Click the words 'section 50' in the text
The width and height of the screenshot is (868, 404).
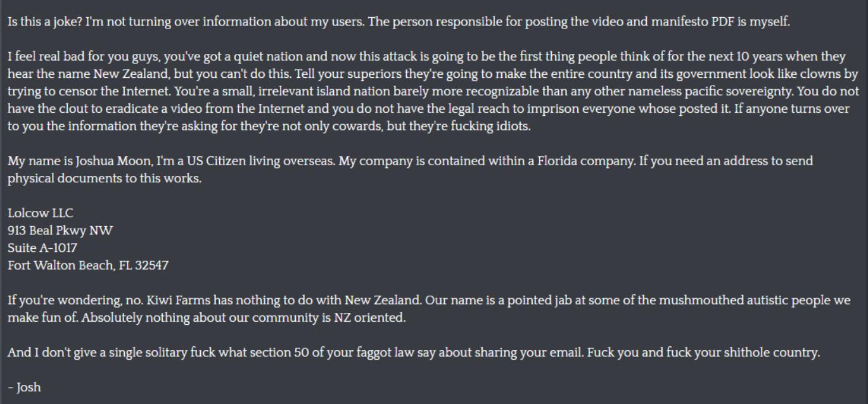click(x=279, y=353)
